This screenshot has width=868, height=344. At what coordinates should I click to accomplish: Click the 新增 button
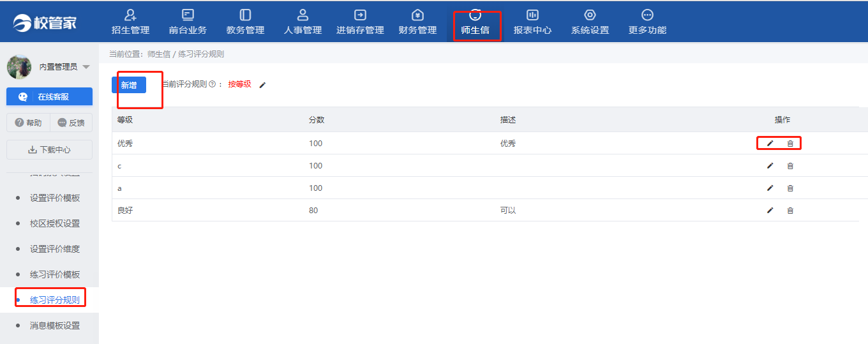pyautogui.click(x=129, y=85)
